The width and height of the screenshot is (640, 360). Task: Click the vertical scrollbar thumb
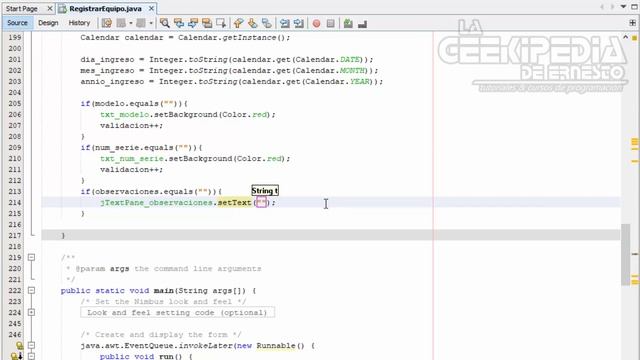tap(625, 254)
